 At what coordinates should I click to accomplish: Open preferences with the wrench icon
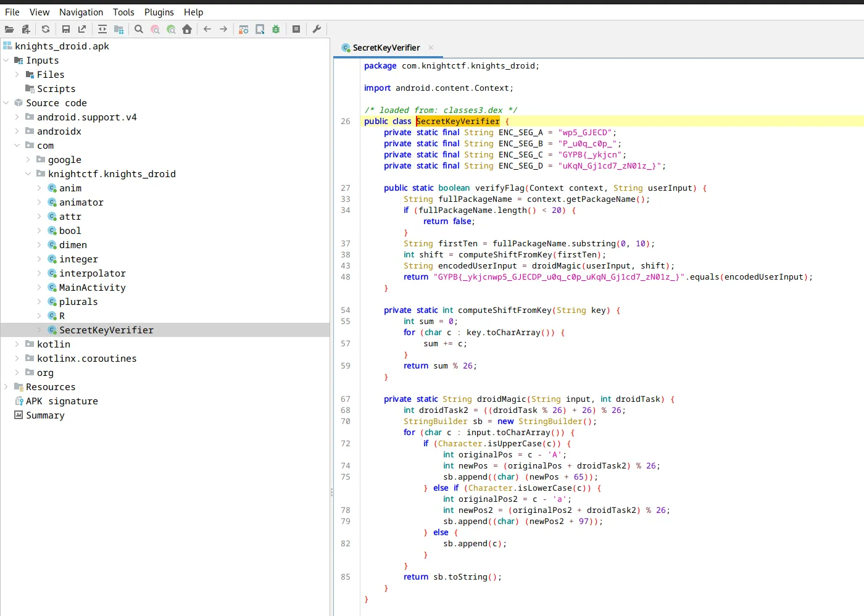317,29
